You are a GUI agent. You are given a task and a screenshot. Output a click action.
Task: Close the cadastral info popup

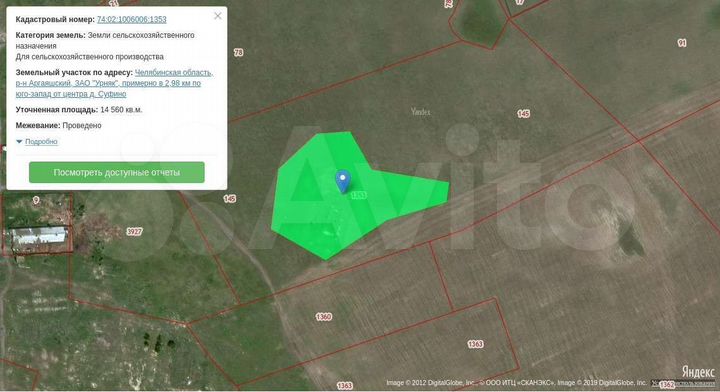(x=218, y=16)
